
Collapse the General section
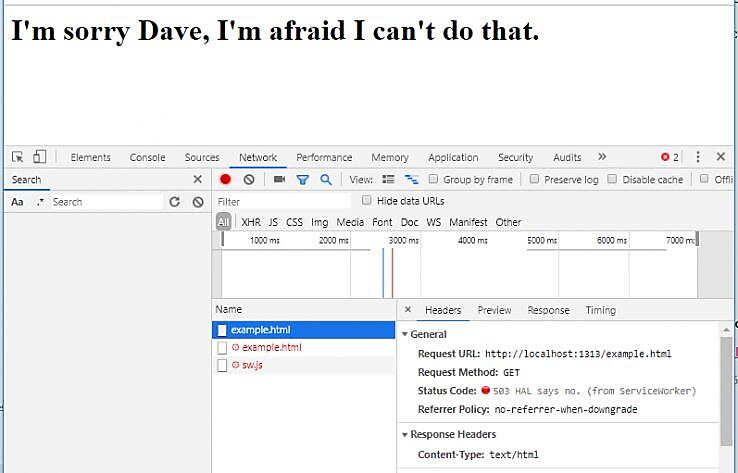click(x=405, y=334)
